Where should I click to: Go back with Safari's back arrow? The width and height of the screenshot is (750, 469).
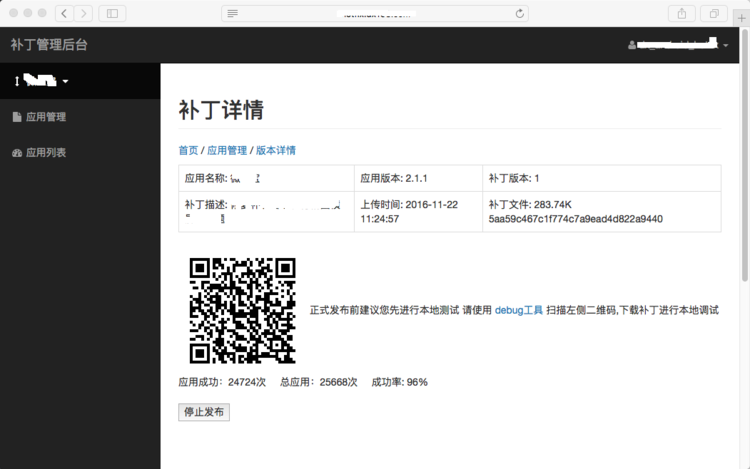click(65, 13)
